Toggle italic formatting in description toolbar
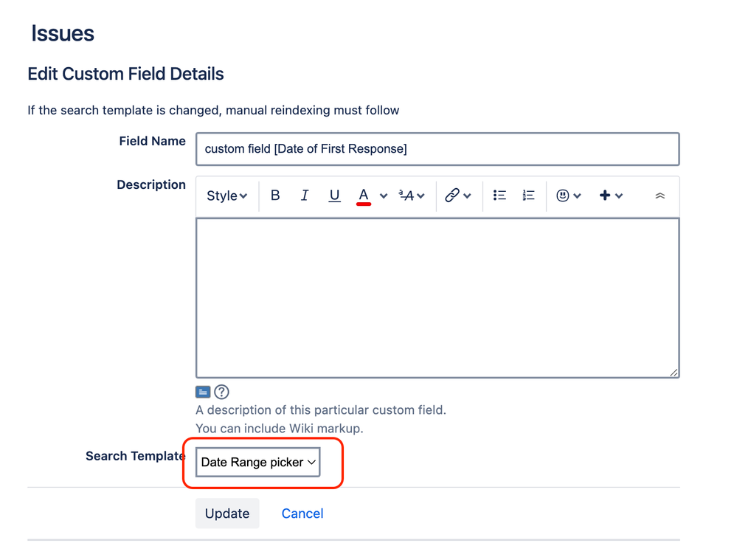The height and width of the screenshot is (560, 737). point(305,196)
